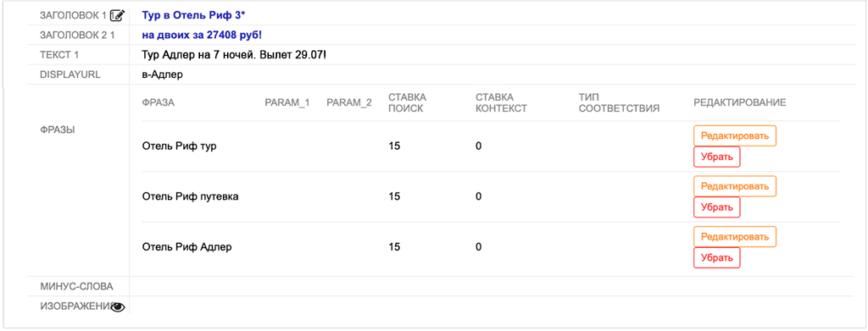The width and height of the screenshot is (868, 331).
Task: Remove phrase Отель Риф Адлер with Убрать
Action: (717, 257)
